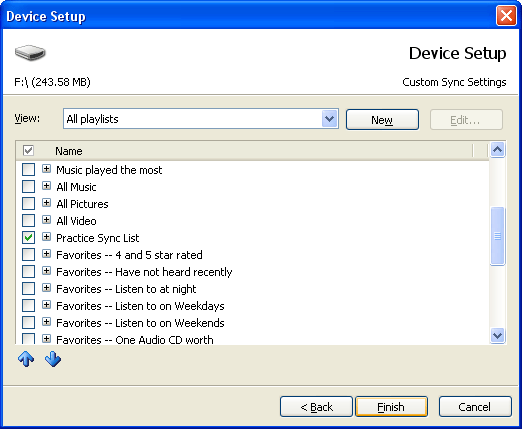
Task: Check Favorites -- Listen to at night
Action: click(28, 289)
